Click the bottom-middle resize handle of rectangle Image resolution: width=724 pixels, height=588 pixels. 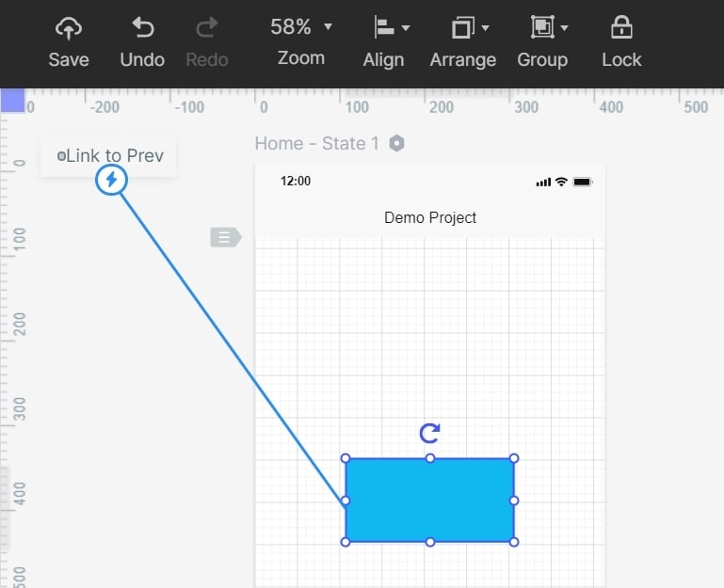coord(430,542)
